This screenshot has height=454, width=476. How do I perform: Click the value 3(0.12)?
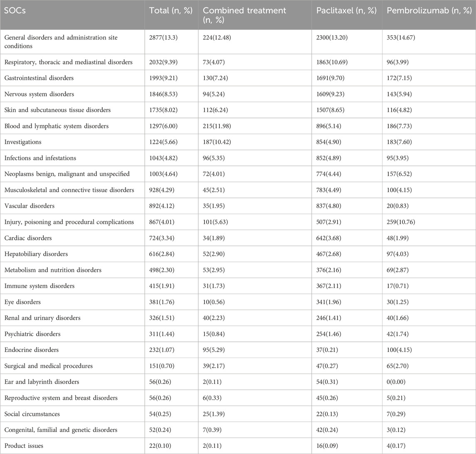396,430
